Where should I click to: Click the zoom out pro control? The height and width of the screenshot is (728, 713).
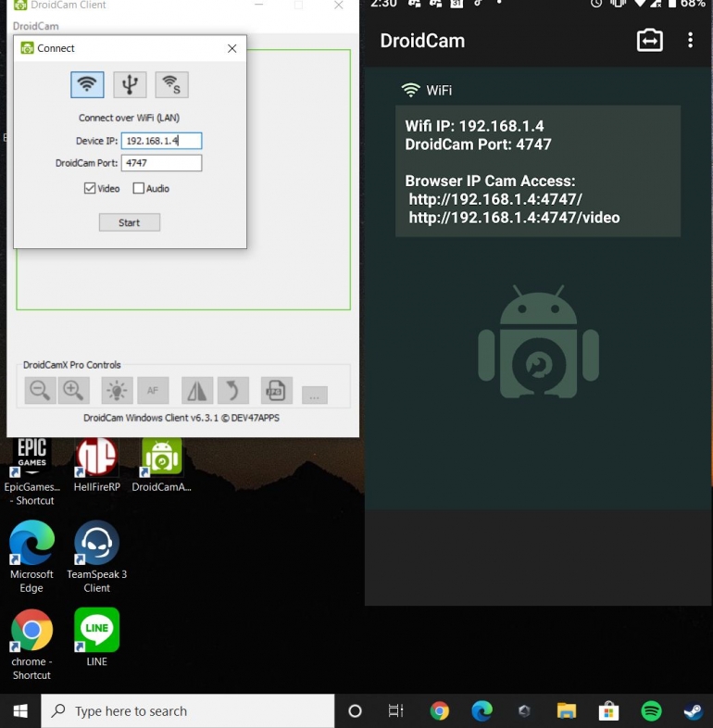click(41, 390)
